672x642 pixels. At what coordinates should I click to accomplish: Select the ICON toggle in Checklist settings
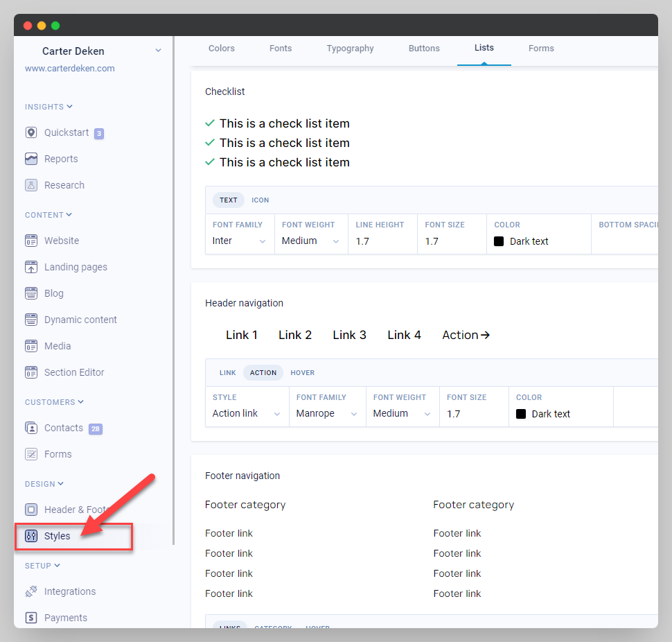260,200
